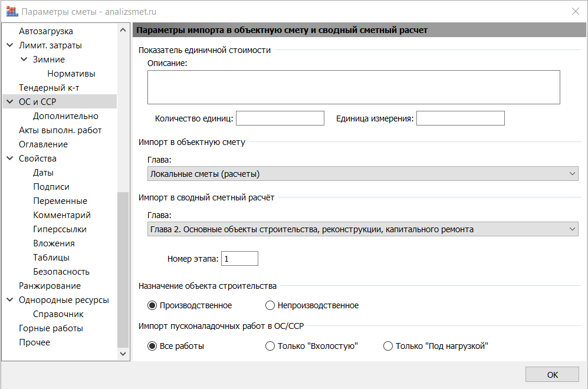This screenshot has width=588, height=389.
Task: Go to Ранжирование section
Action: (50, 286)
